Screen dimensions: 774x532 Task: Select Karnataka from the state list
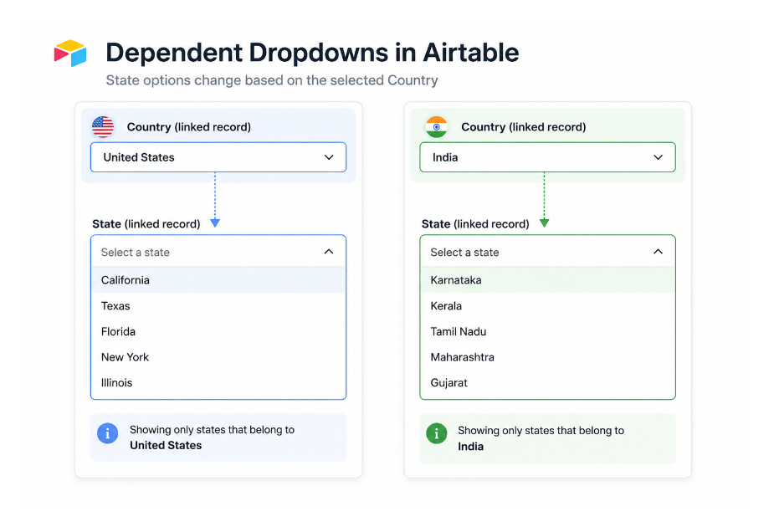[x=547, y=280]
